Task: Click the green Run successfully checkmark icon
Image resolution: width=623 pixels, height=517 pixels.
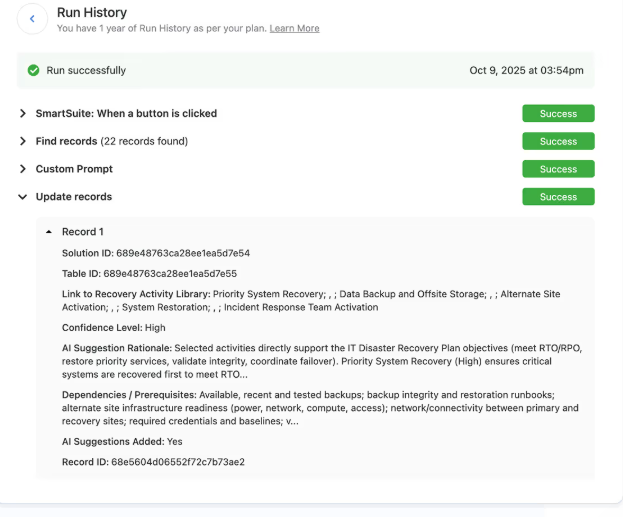Action: click(x=33, y=70)
